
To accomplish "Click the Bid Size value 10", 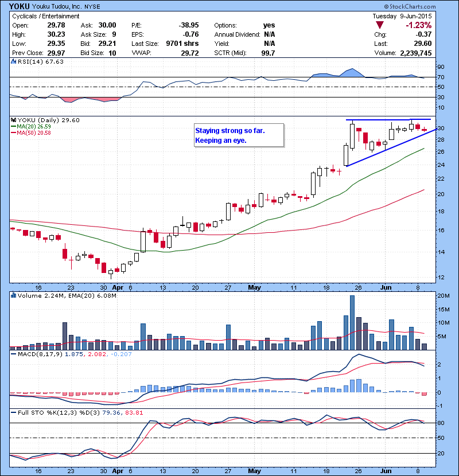I will click(112, 53).
